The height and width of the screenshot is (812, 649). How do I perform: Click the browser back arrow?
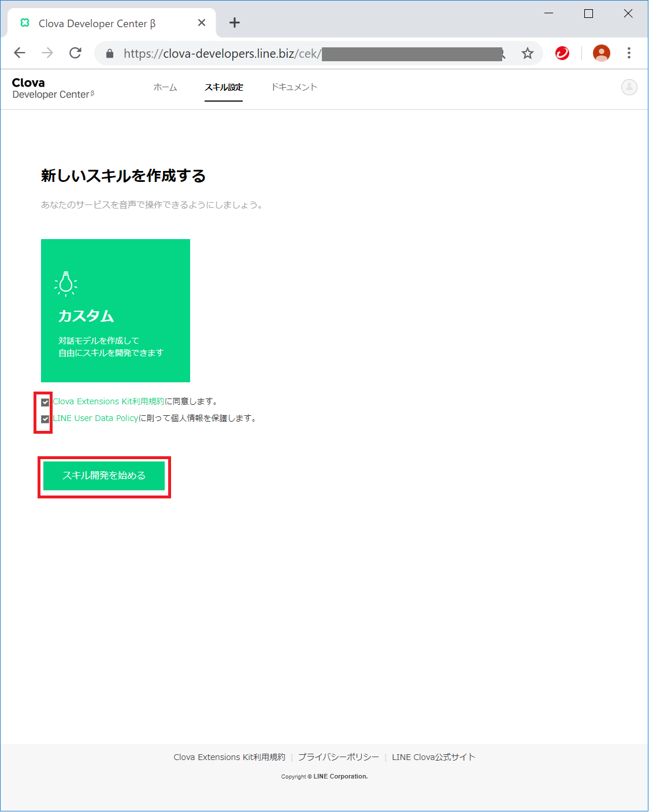pyautogui.click(x=20, y=53)
